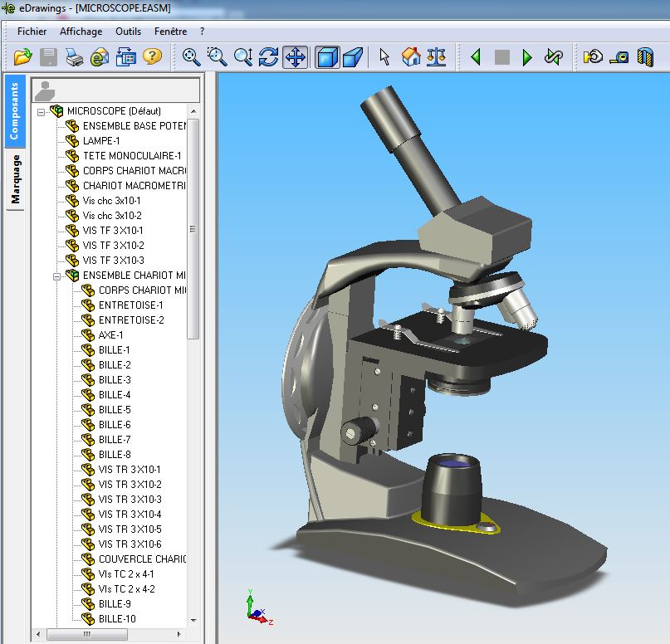Click the Move component icon

tap(593, 56)
